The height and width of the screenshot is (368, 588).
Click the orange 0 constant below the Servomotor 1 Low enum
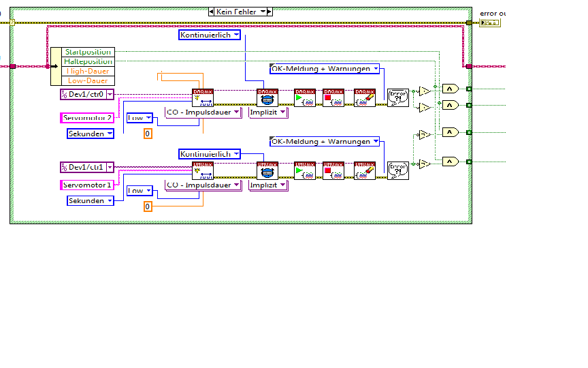coord(148,206)
